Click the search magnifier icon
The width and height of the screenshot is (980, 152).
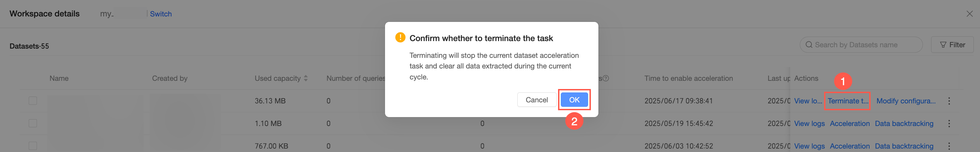809,45
